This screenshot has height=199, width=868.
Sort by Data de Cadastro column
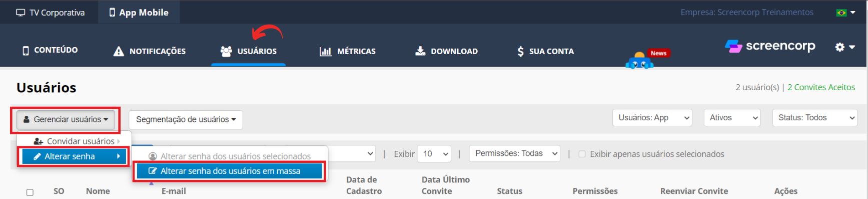click(364, 185)
